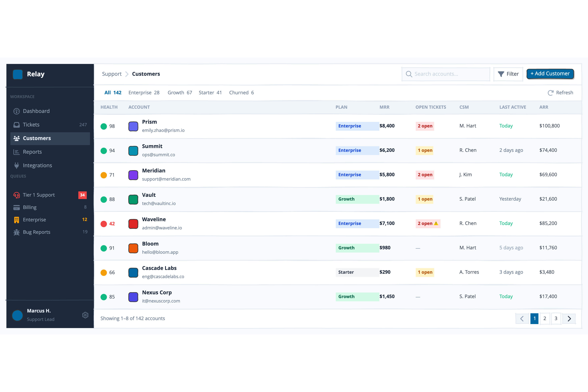Open Reports in the sidebar

[x=50, y=152]
